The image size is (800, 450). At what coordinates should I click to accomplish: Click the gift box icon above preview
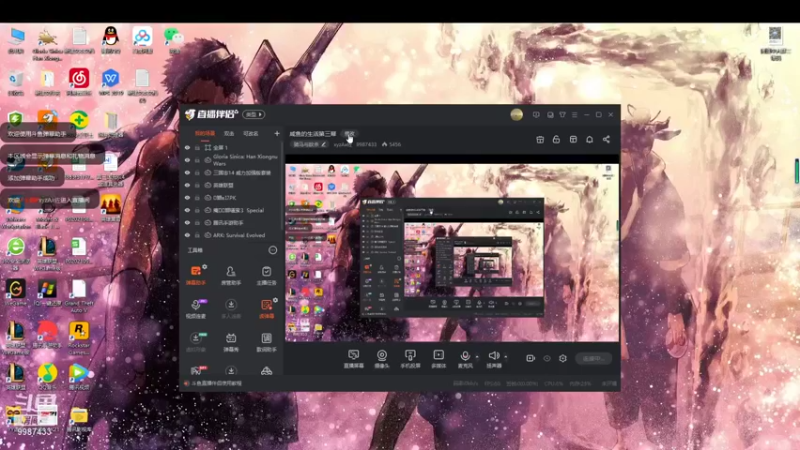[x=540, y=139]
